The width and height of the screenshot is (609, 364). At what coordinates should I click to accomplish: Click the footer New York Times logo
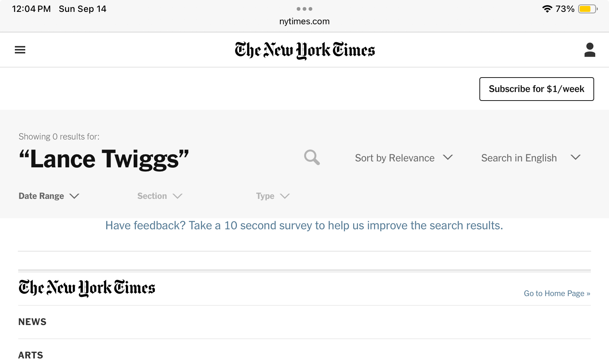pyautogui.click(x=87, y=288)
